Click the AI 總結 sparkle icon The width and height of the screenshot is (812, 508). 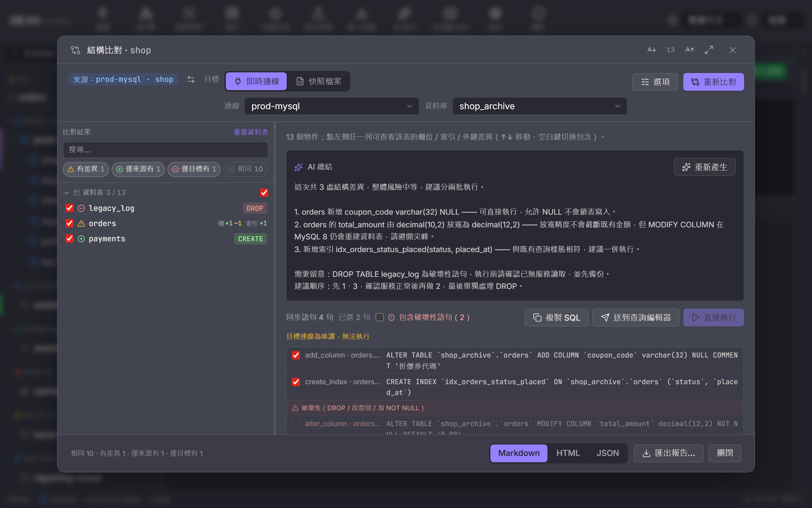(x=298, y=167)
